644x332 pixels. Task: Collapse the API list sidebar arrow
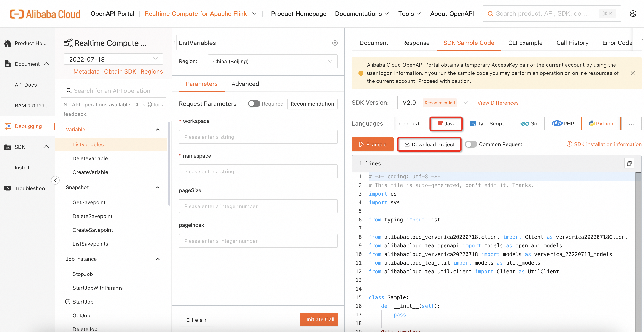click(x=55, y=180)
